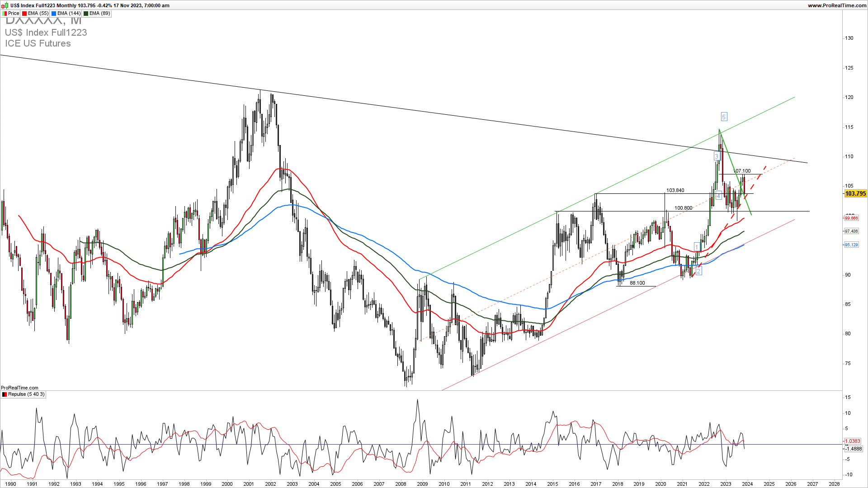Click the candlestick chart icon in title bar
The image size is (868, 488).
point(5,5)
